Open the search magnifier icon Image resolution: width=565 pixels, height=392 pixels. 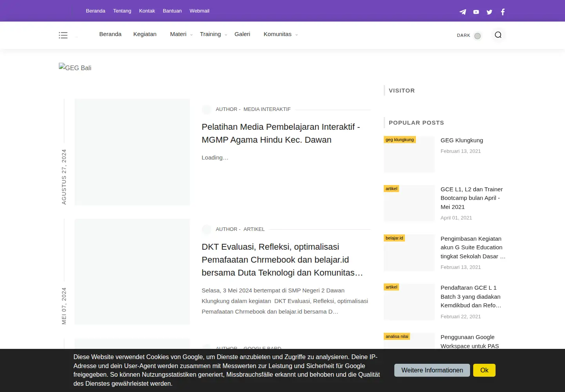coord(498,35)
